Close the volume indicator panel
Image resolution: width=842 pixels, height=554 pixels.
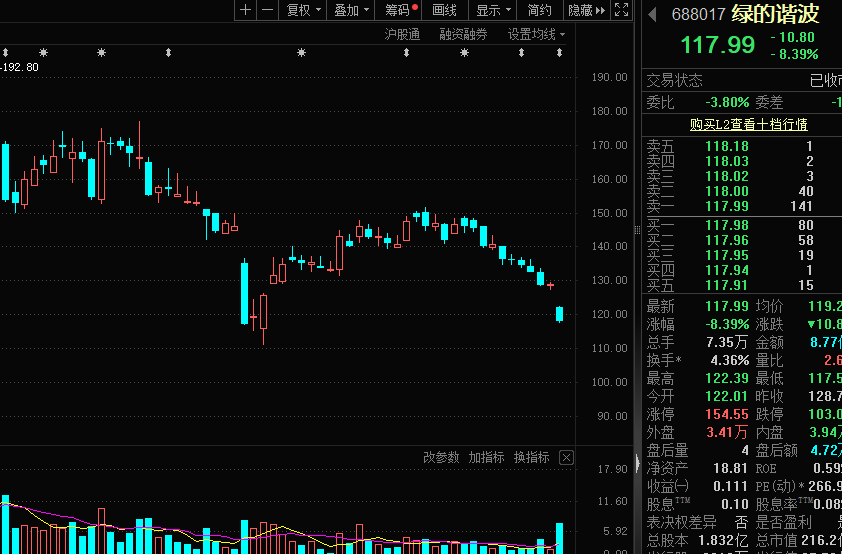pos(567,457)
